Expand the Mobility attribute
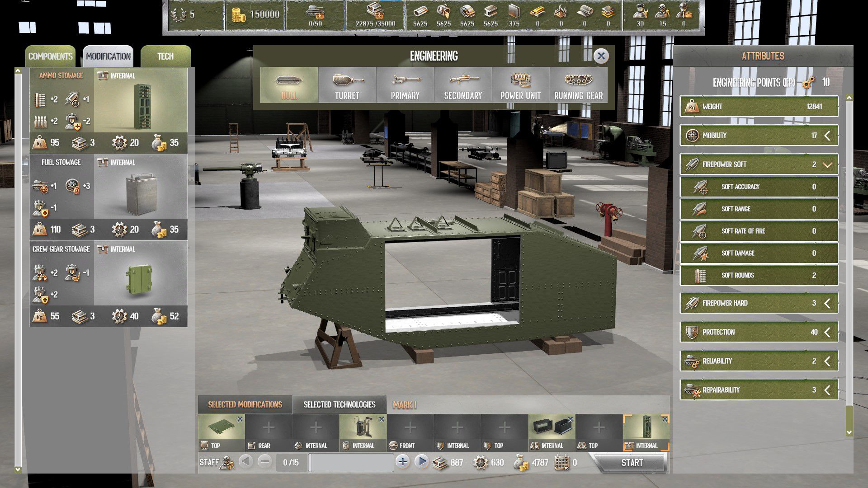 [827, 136]
